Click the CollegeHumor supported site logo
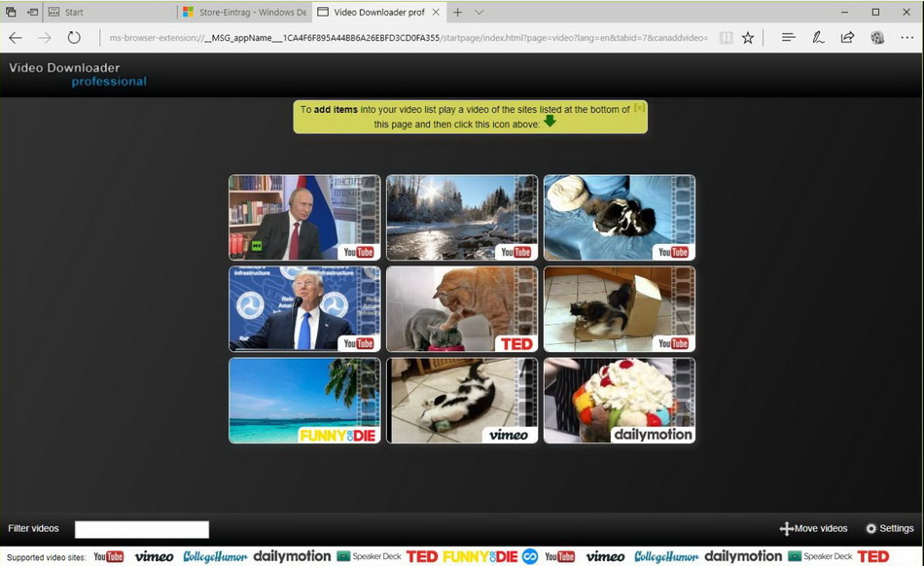This screenshot has height=566, width=924. (213, 556)
